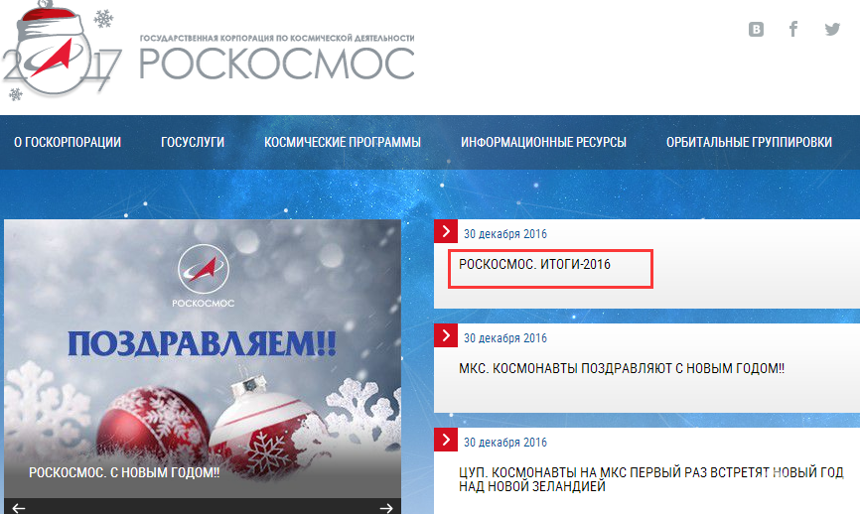Expand the ИНФОРМАЦИОННЫЕ РЕСУРСЫ menu

(x=544, y=142)
